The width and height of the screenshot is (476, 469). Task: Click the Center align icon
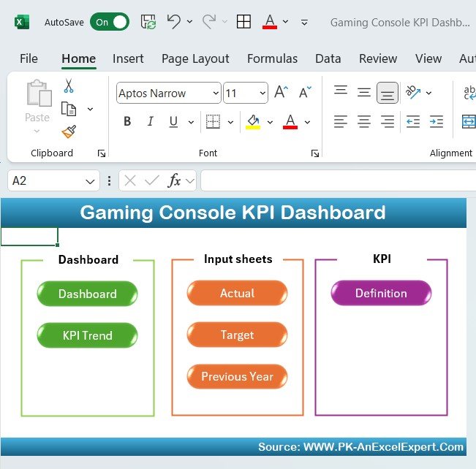pyautogui.click(x=363, y=121)
